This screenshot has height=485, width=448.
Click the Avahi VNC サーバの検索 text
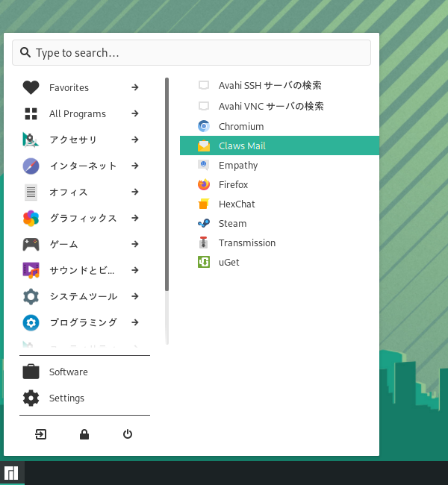click(x=271, y=107)
